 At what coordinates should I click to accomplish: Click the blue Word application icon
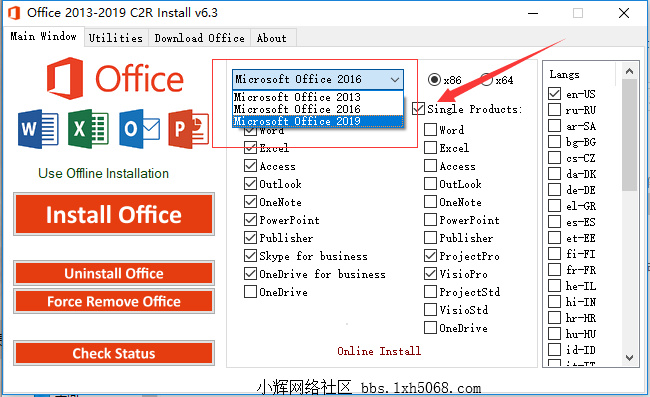coord(38,129)
